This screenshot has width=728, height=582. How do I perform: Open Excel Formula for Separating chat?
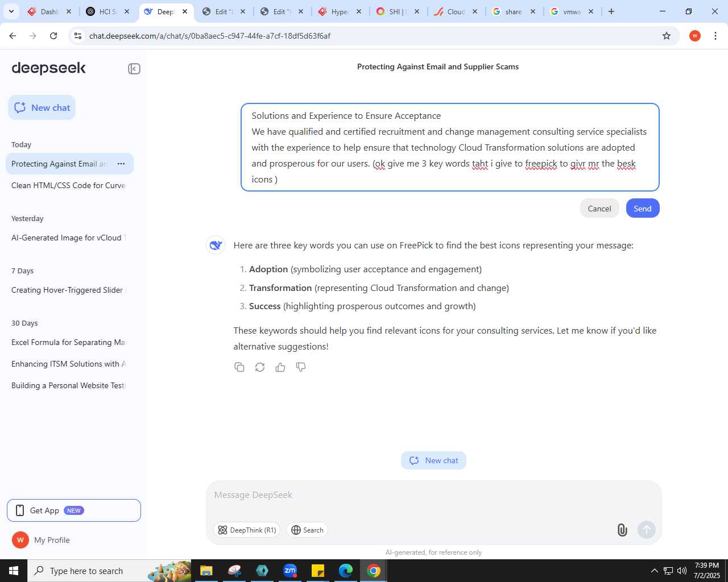[x=69, y=342]
